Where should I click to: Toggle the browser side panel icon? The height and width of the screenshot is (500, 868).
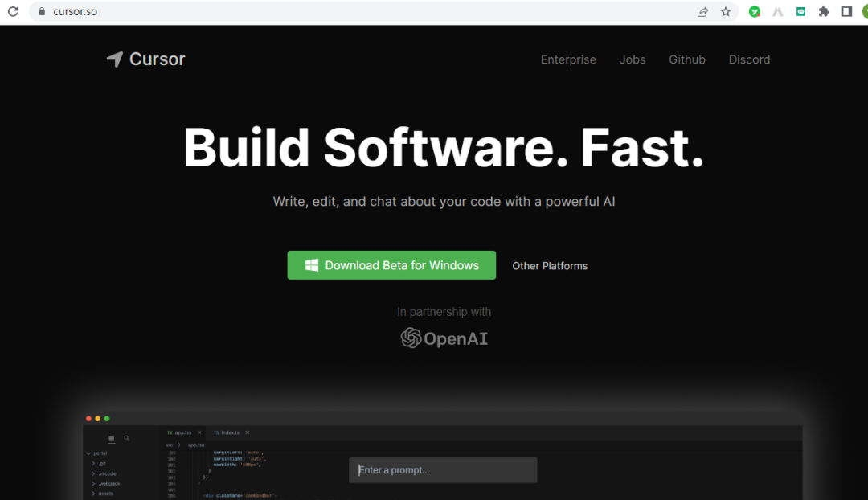846,11
